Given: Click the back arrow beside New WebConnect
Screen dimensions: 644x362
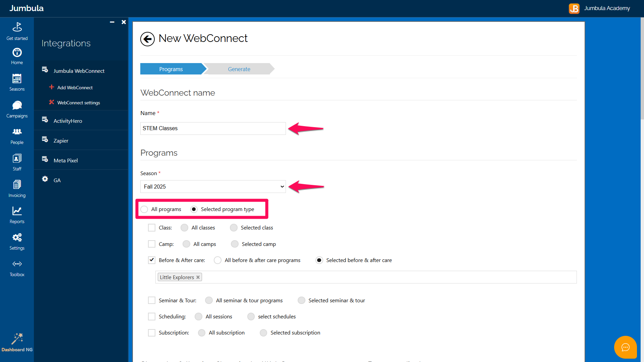Looking at the screenshot, I should 147,39.
